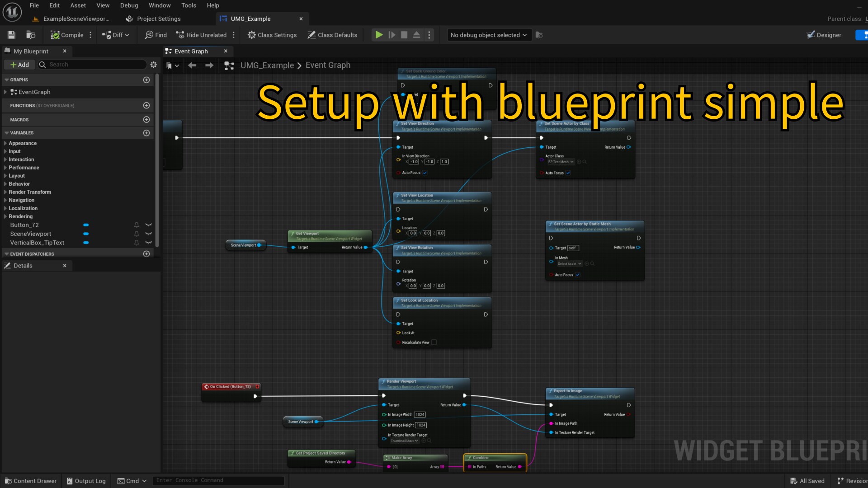The width and height of the screenshot is (868, 488).
Task: Compile the blueprint
Action: tap(67, 35)
